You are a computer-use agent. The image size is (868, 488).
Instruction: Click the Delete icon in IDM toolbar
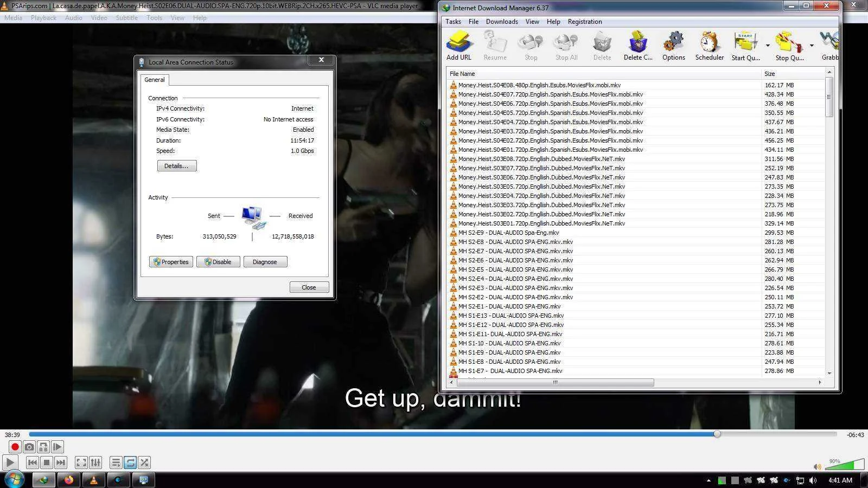[602, 46]
